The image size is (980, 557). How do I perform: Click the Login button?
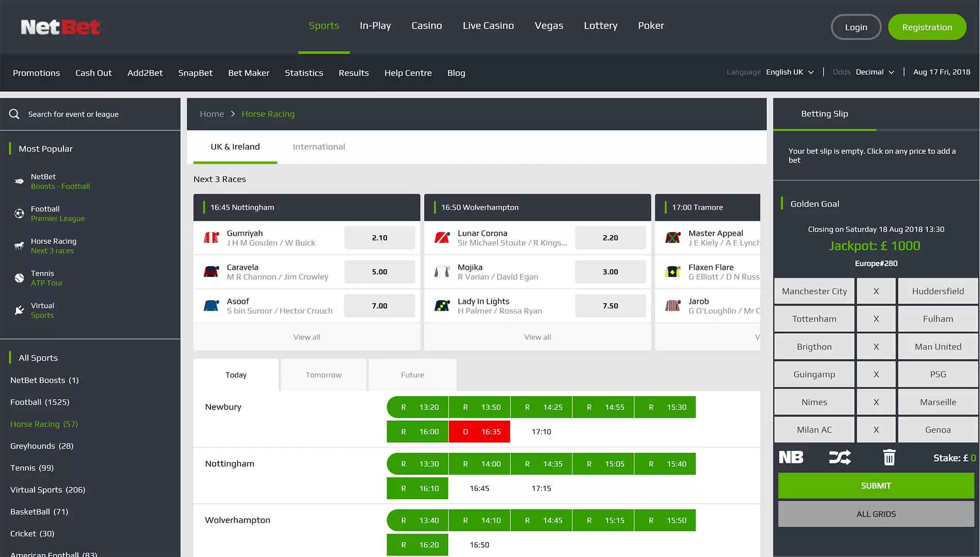click(x=856, y=27)
